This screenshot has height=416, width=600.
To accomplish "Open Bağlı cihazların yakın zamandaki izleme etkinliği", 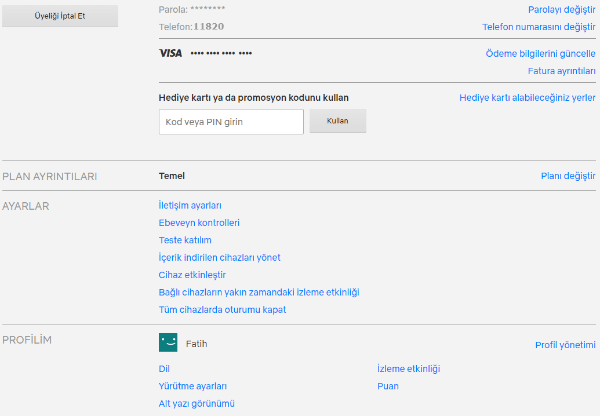I will pos(259,292).
